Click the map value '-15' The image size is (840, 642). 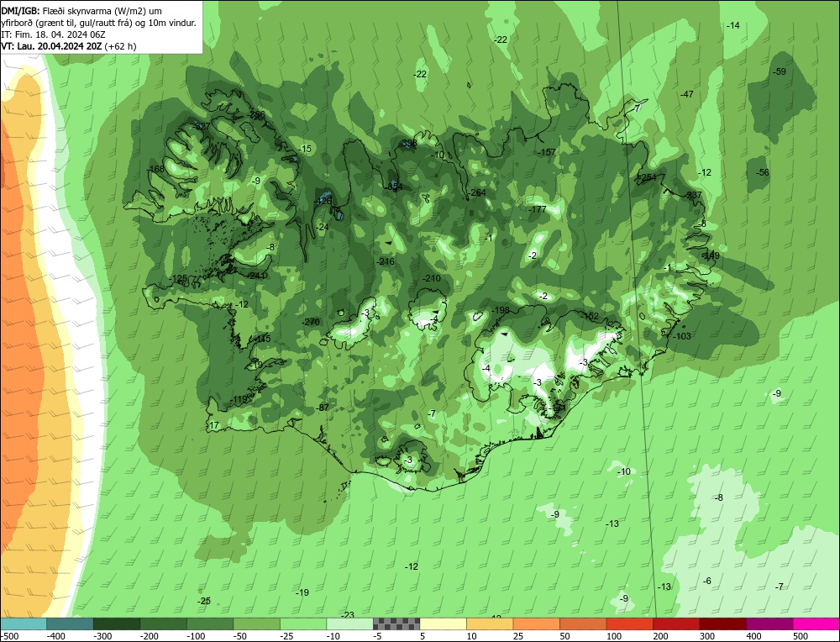[x=305, y=149]
